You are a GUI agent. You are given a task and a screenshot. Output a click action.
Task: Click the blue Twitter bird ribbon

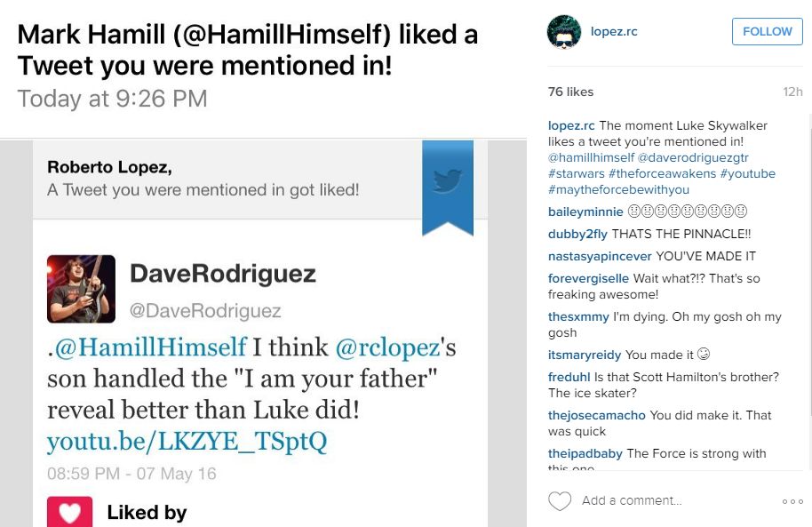tap(448, 184)
